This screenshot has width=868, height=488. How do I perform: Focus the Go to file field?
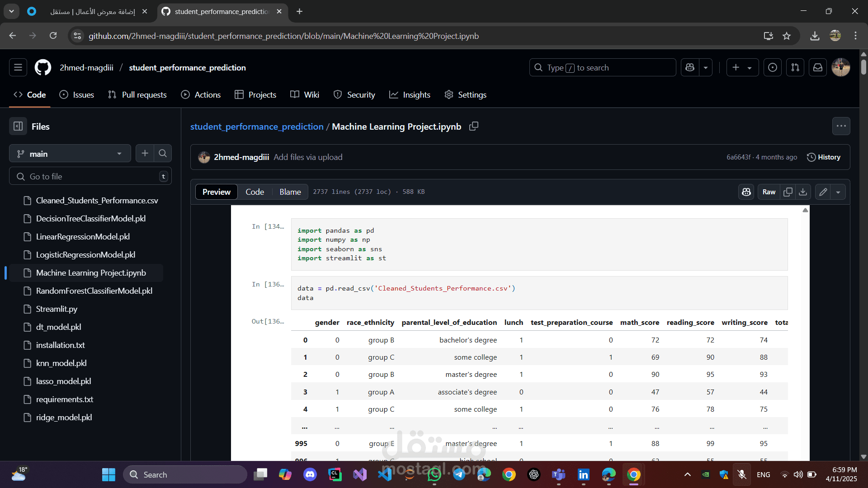click(90, 176)
